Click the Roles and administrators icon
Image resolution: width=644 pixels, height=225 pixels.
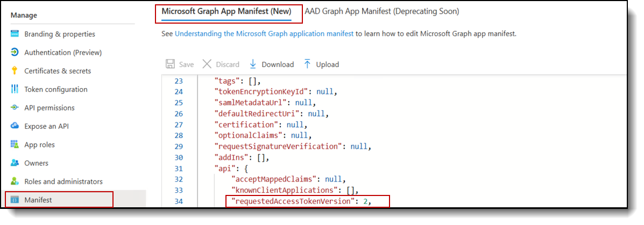point(15,182)
